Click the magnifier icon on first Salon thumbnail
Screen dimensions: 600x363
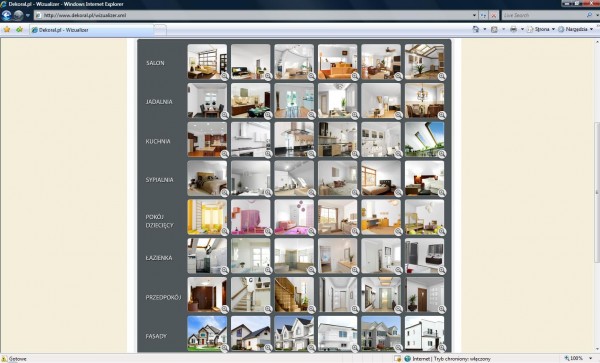coord(225,76)
